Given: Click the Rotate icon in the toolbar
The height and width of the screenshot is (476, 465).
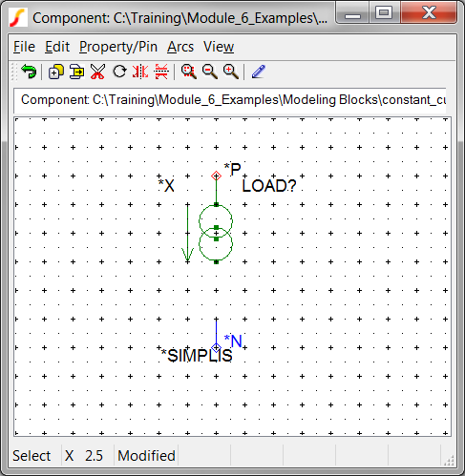Looking at the screenshot, I should click(x=119, y=72).
